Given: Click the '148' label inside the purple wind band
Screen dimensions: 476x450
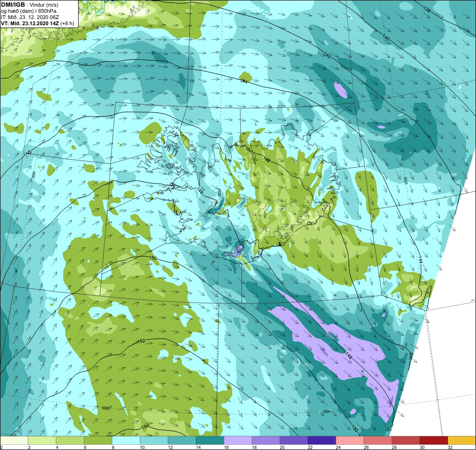Looking at the screenshot, I should 349,356.
